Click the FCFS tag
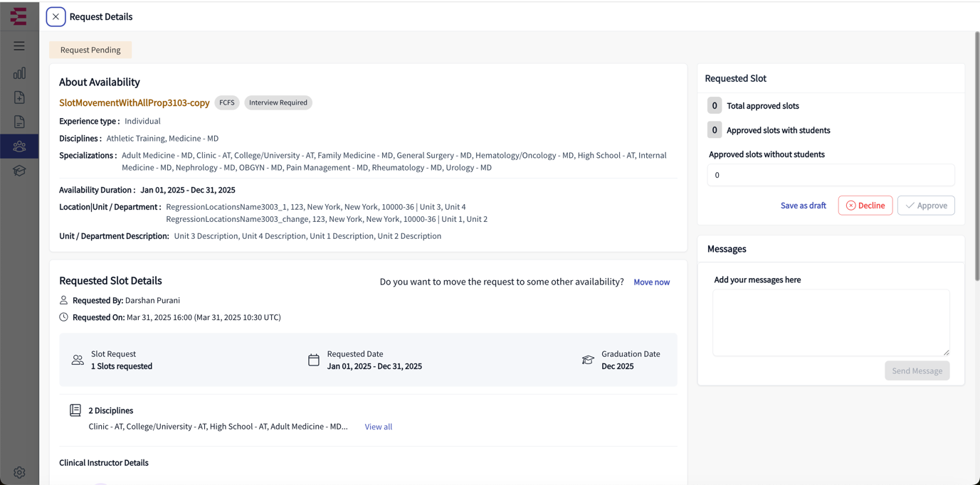The height and width of the screenshot is (485, 980). click(x=227, y=102)
